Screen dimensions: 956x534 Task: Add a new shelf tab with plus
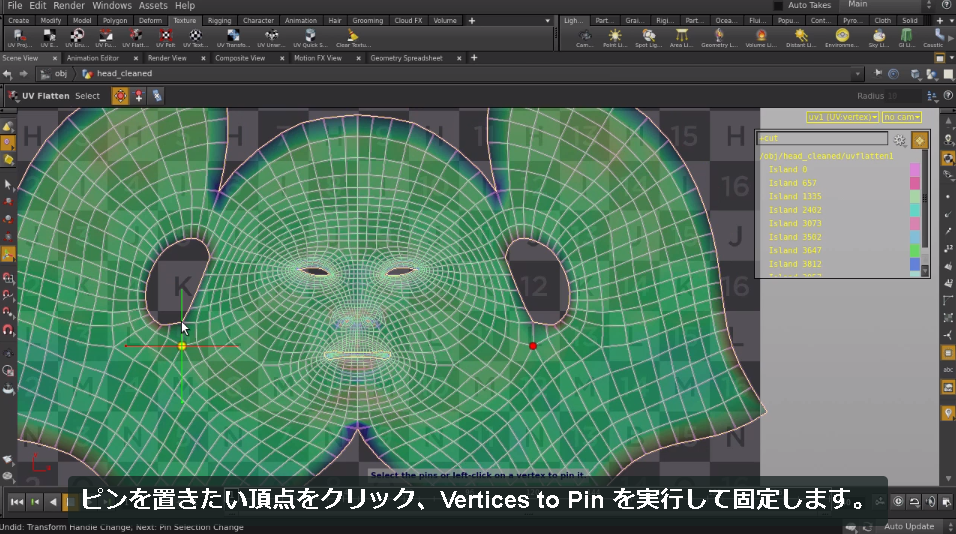[x=471, y=21]
